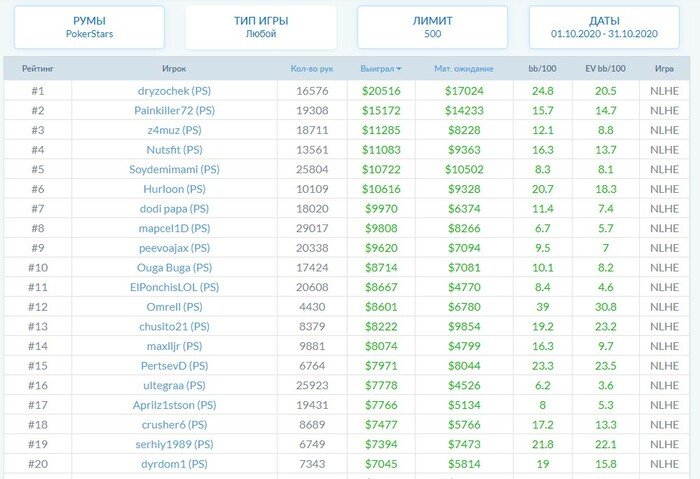The height and width of the screenshot is (479, 700).
Task: Open player dryzochek (PS) profile
Action: click(174, 91)
